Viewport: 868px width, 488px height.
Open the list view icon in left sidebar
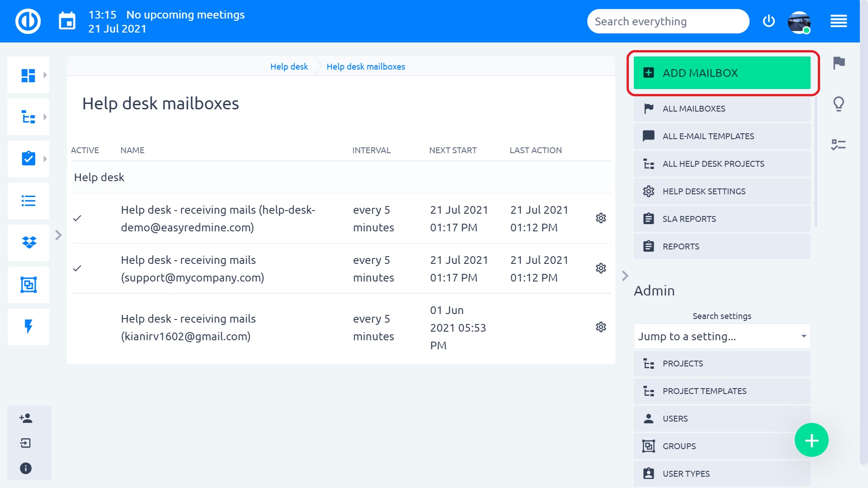(28, 201)
